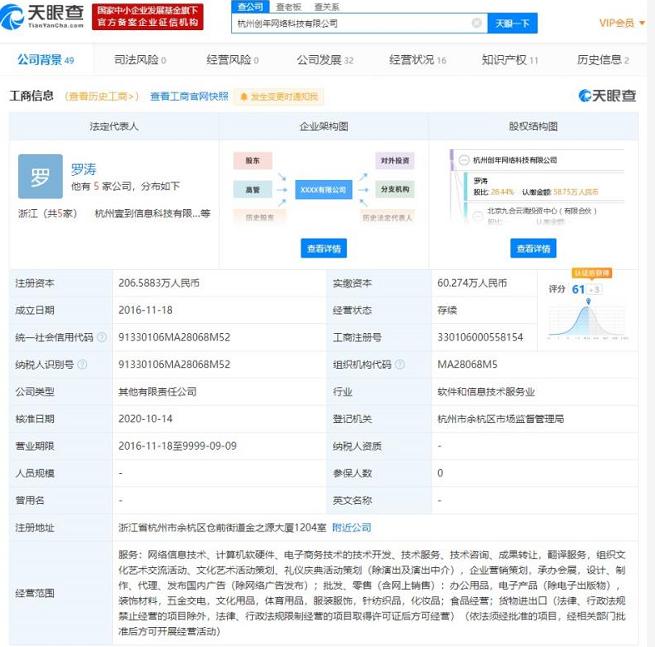Click shareholder 罗涛 in equity structure
The image size is (655, 647).
click(x=480, y=181)
